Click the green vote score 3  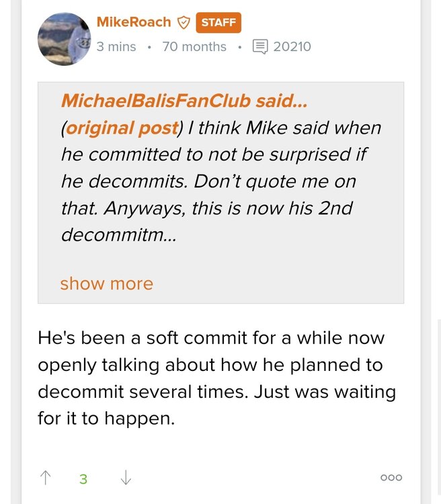[x=83, y=478]
